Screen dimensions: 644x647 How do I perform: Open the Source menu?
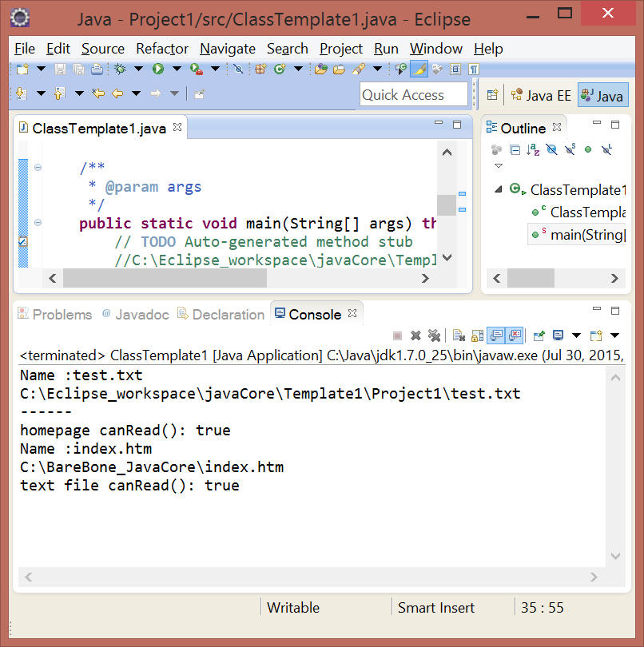coord(103,49)
